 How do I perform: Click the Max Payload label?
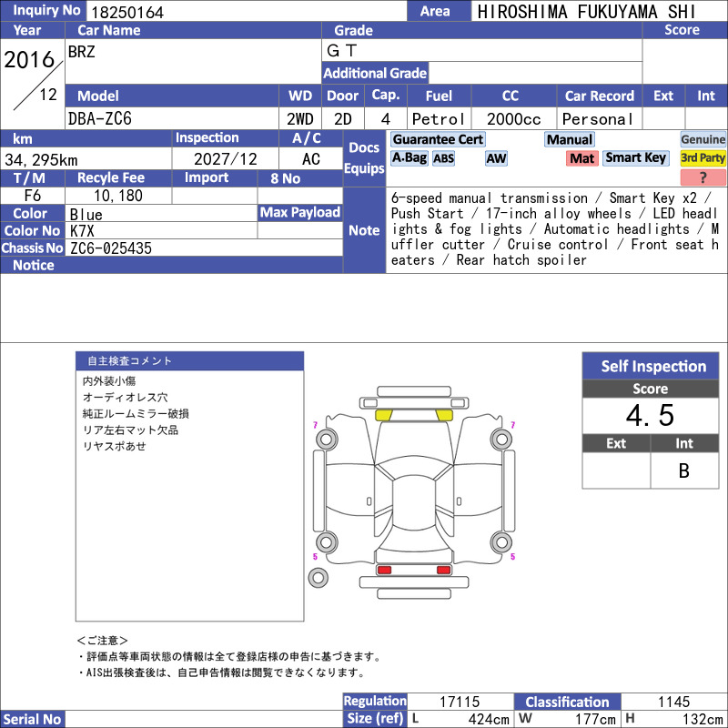300,213
